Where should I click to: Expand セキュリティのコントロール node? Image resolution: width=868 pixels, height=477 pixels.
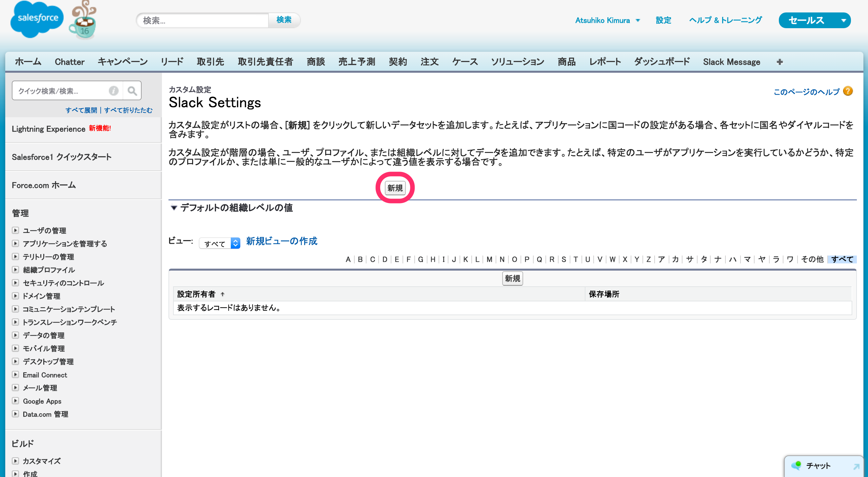pyautogui.click(x=15, y=283)
